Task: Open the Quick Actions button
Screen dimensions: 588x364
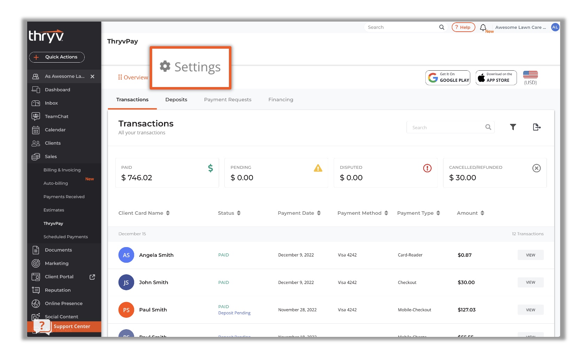Action: point(57,57)
